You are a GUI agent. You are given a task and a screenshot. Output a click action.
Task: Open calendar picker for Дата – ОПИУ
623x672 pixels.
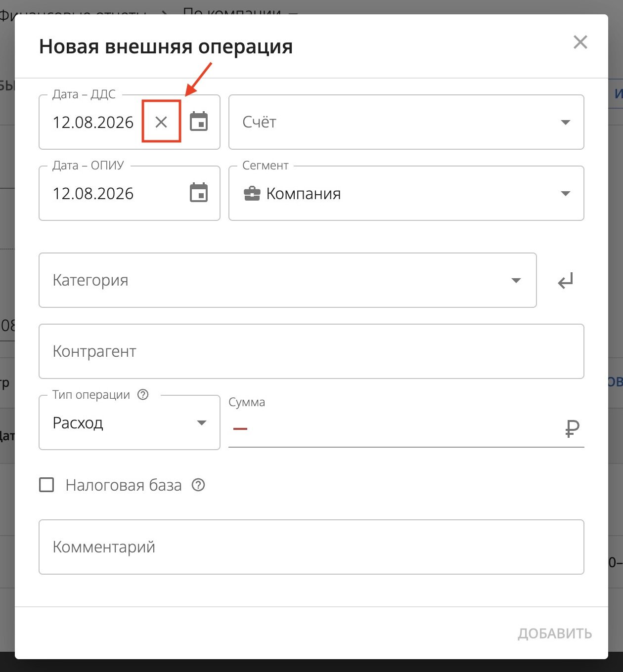tap(199, 193)
